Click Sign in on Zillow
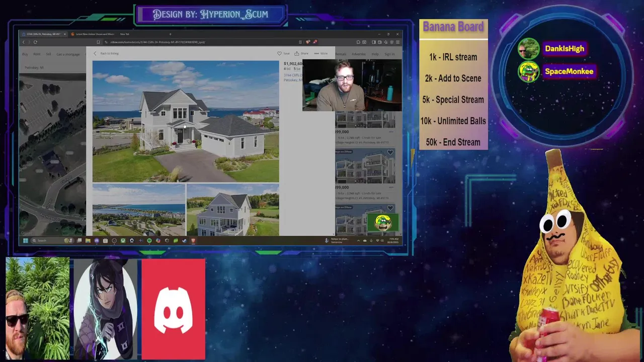Image resolution: width=644 pixels, height=362 pixels. point(389,54)
